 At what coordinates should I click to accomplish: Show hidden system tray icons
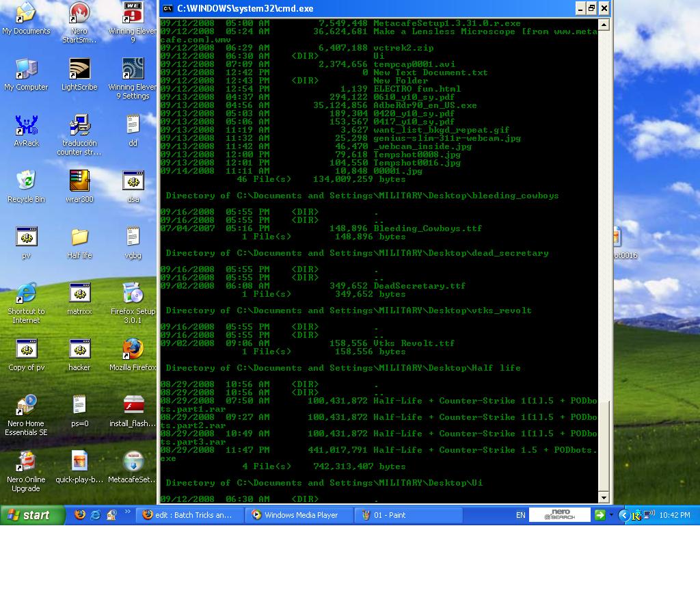[x=623, y=515]
